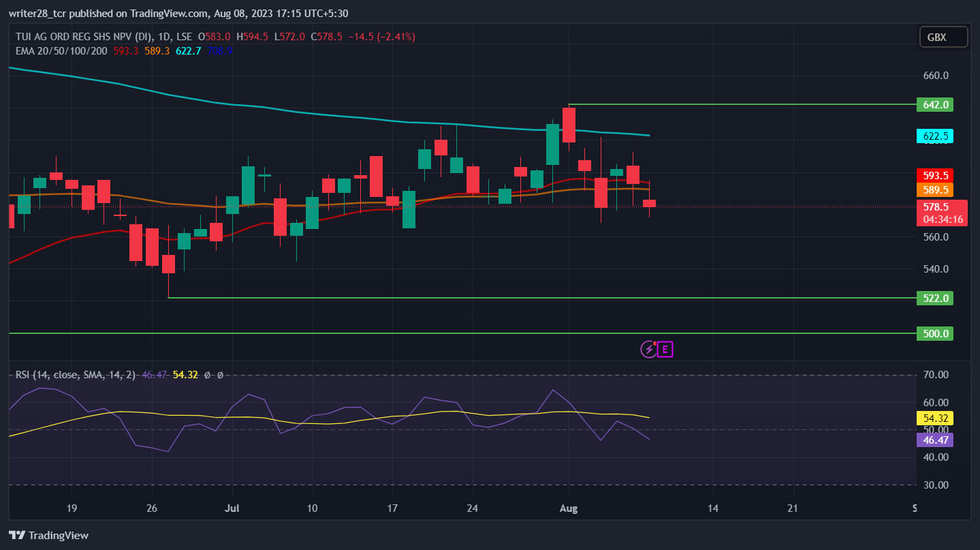Open the earnings E marker icon

665,350
